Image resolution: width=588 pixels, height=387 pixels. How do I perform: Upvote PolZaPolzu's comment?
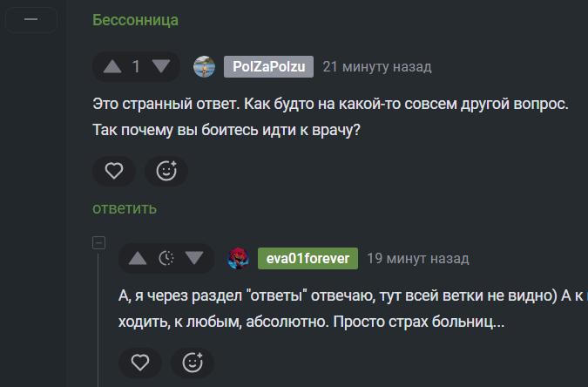click(x=112, y=66)
